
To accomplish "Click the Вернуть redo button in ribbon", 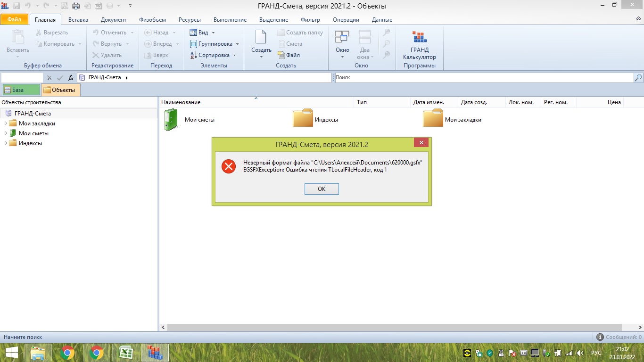I will [107, 44].
